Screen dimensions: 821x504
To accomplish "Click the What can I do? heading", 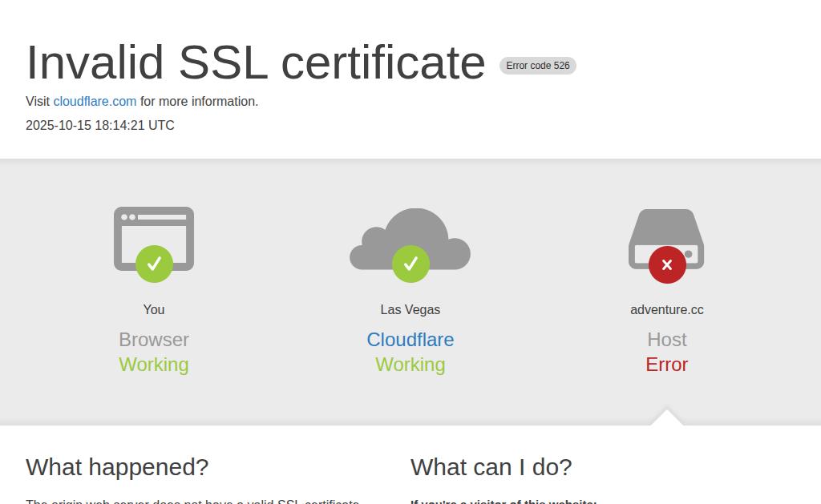I will click(491, 467).
